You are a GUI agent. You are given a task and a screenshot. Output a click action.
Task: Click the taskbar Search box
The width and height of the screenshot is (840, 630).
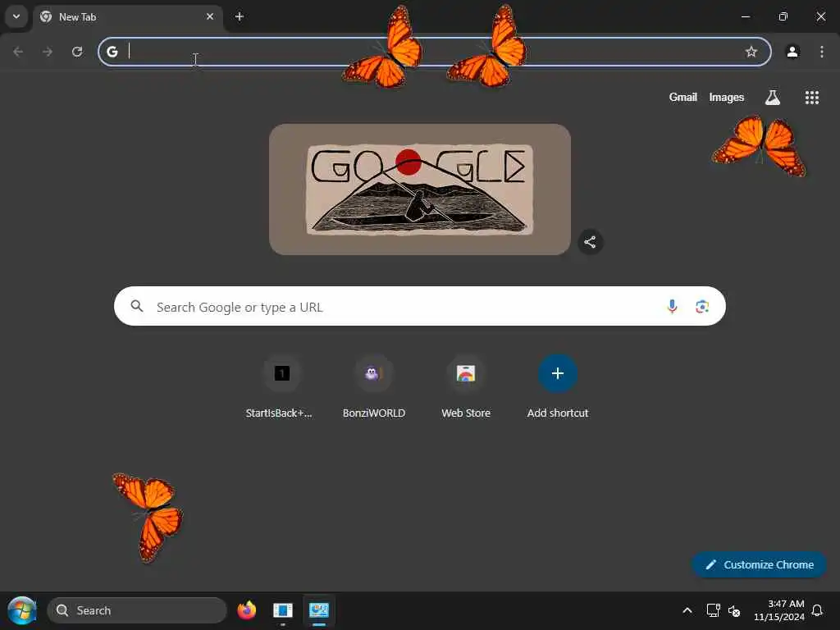point(137,610)
